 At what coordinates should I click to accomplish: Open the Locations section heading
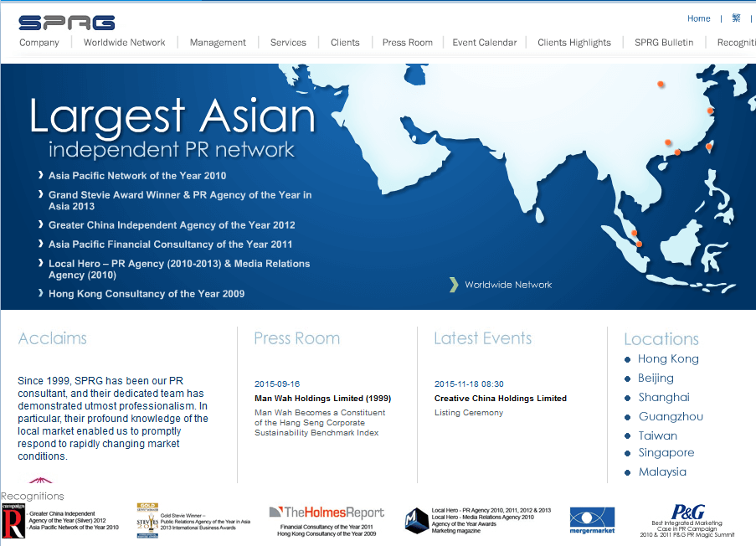tap(661, 339)
